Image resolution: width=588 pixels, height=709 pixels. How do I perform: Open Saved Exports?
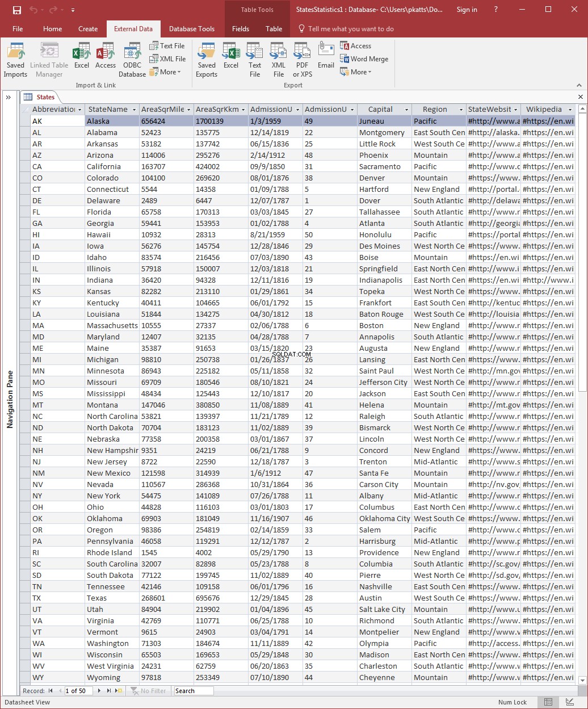point(207,60)
